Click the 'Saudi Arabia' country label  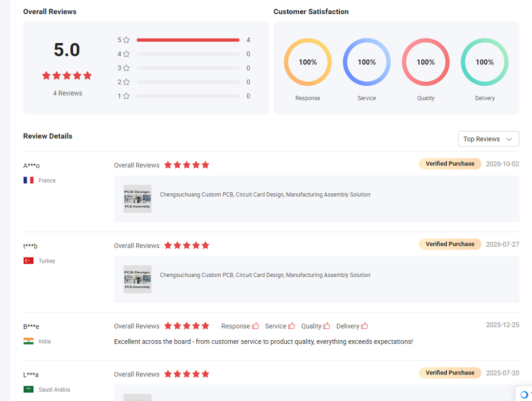tap(54, 390)
